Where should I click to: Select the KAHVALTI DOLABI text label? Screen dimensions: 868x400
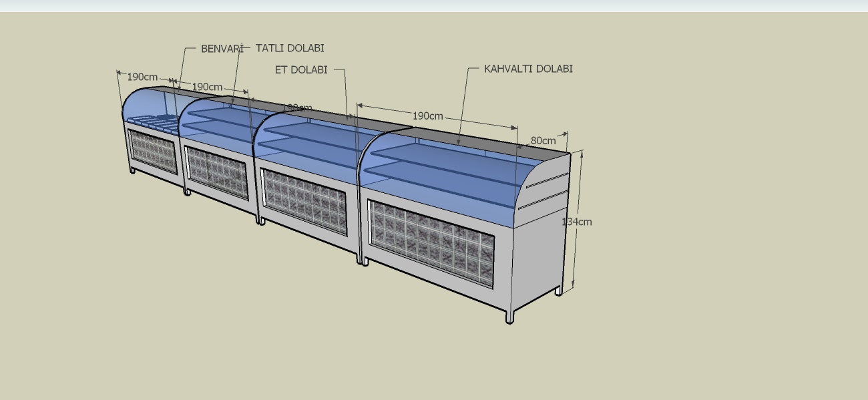point(528,69)
